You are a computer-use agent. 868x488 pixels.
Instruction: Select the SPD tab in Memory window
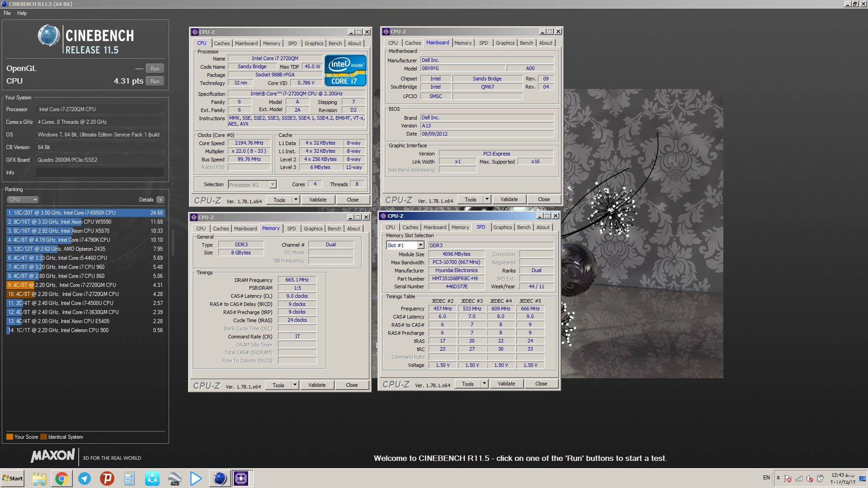coord(292,229)
